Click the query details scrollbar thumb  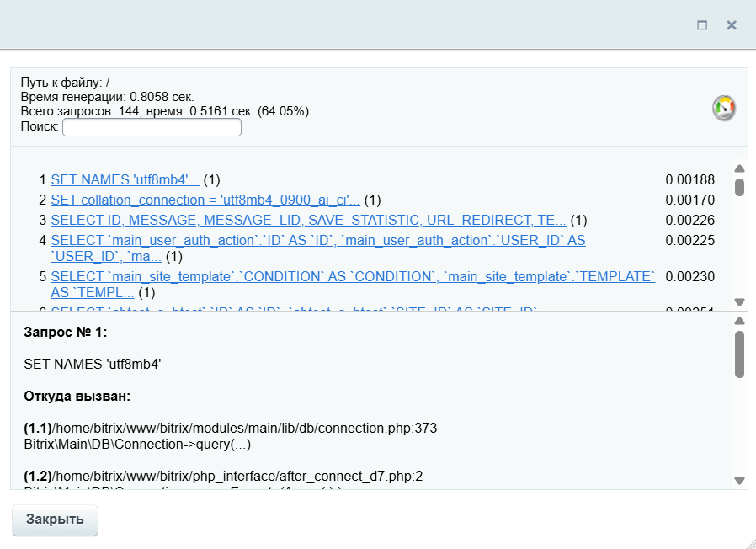click(739, 354)
